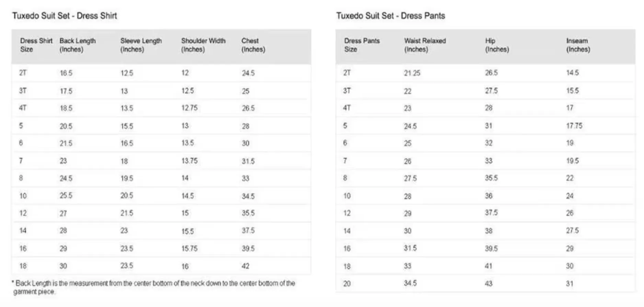The image size is (644, 307).
Task: Click the Waist Relaxed column header
Action: [425, 45]
